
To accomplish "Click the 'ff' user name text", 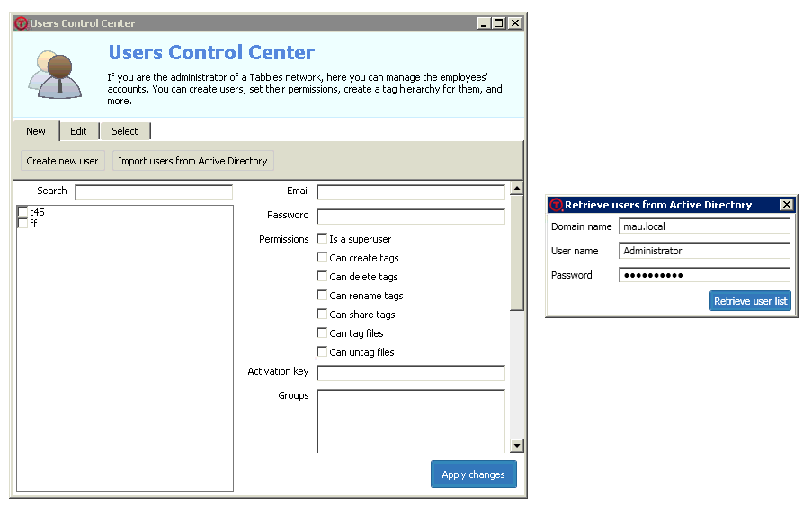I will (33, 224).
